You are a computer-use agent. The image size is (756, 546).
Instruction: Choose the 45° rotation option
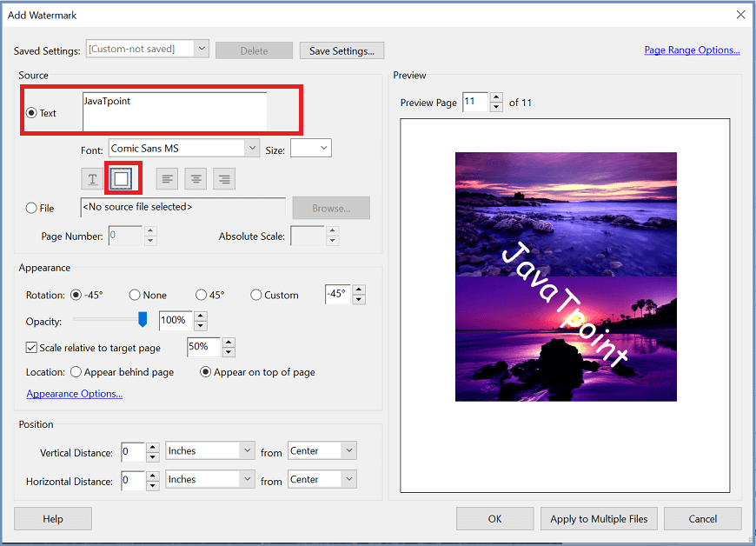(201, 295)
